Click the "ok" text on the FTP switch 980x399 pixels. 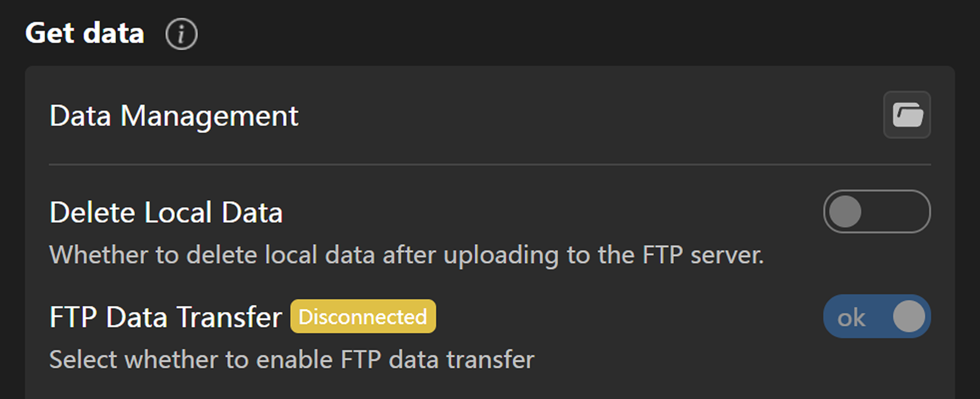click(x=851, y=318)
